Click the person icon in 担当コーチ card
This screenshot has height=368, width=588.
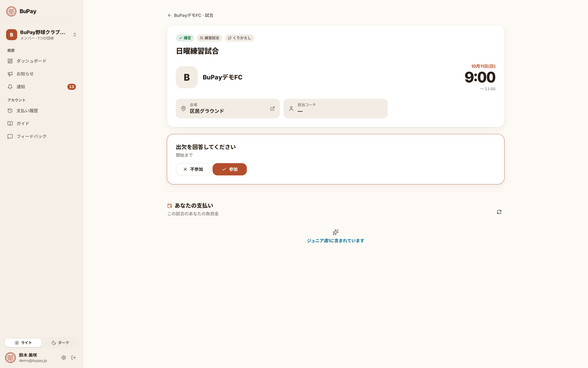coord(291,109)
